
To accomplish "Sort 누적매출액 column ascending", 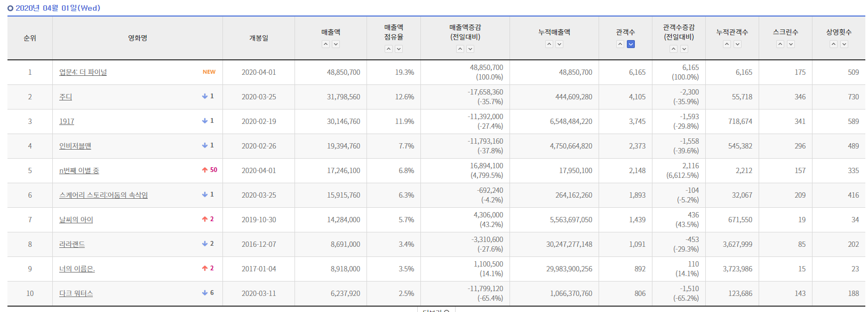I will [x=549, y=44].
